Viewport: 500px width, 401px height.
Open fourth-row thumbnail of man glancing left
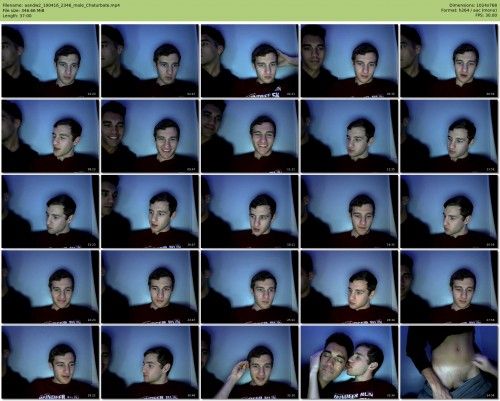(x=349, y=287)
